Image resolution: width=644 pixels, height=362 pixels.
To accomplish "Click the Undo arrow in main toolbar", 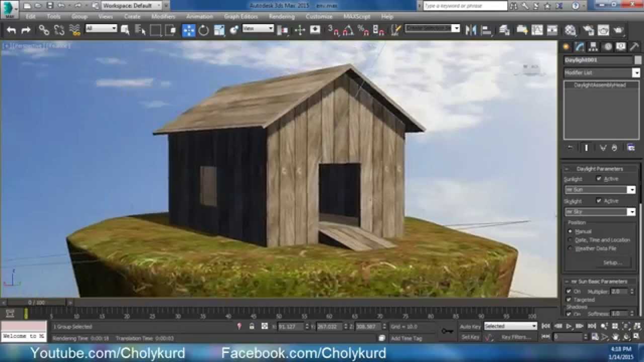I will (11, 30).
